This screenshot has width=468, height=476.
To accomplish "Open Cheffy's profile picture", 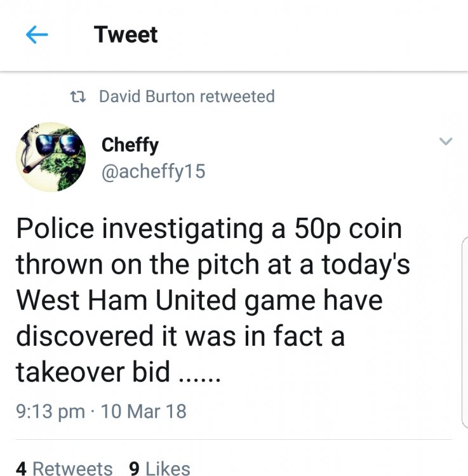I will 51,157.
